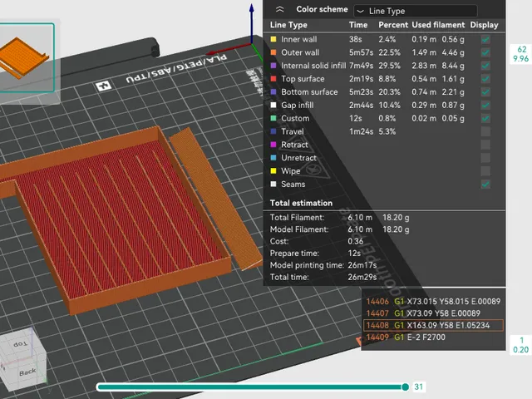Viewport: 532px width, 399px height.
Task: Toggle Outer wall display checkbox
Action: (485, 52)
